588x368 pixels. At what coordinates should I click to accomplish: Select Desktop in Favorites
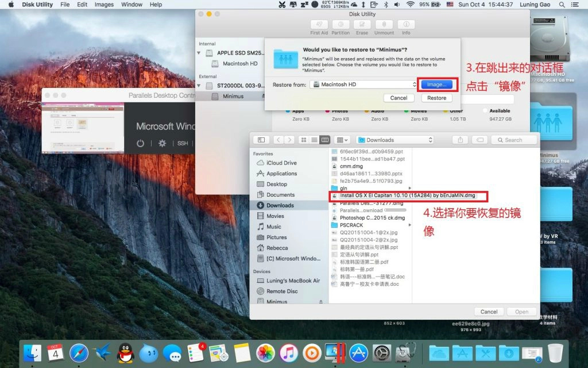click(277, 185)
